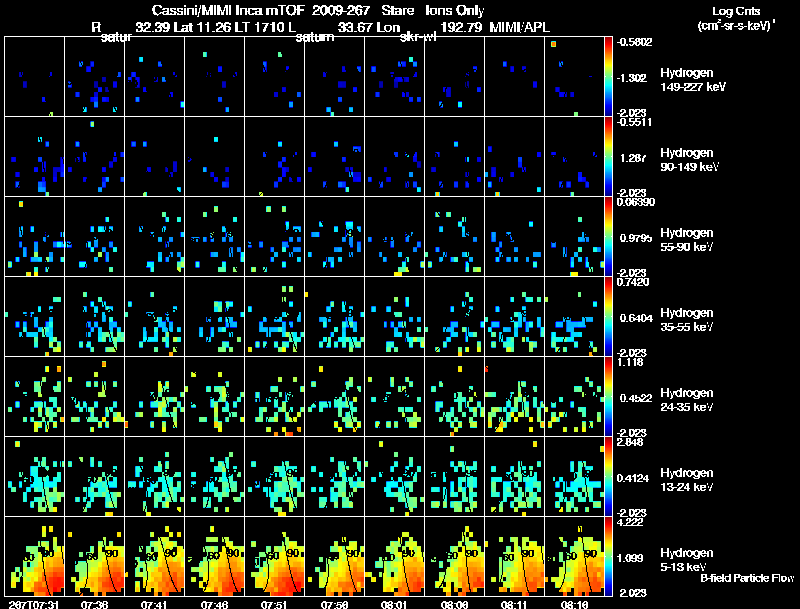Click the 24-35 keV row color bar

click(x=608, y=397)
